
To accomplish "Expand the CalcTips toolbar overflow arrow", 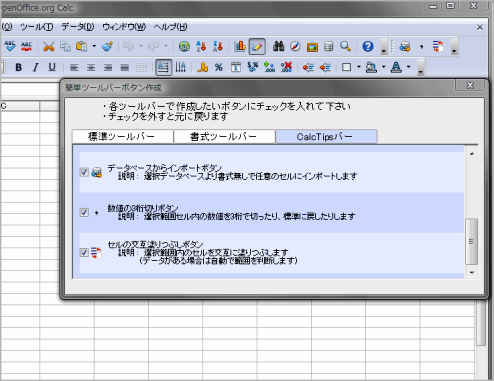I will 454,47.
